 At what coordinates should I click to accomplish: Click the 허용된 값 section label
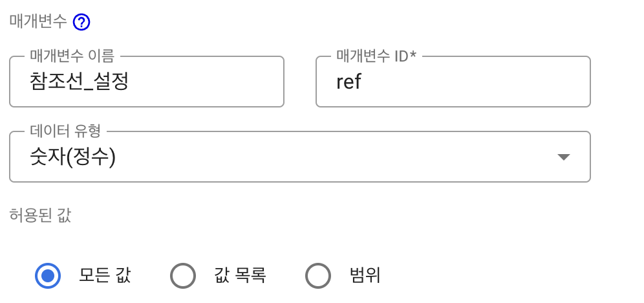pos(40,216)
